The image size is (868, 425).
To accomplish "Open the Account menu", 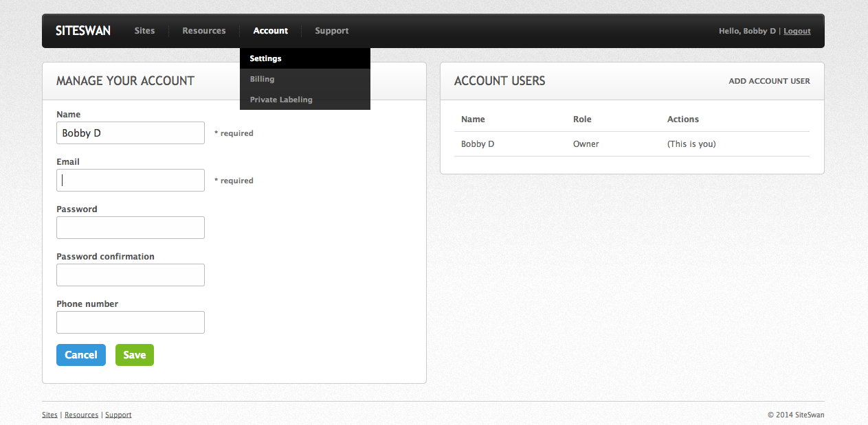I will (x=270, y=30).
